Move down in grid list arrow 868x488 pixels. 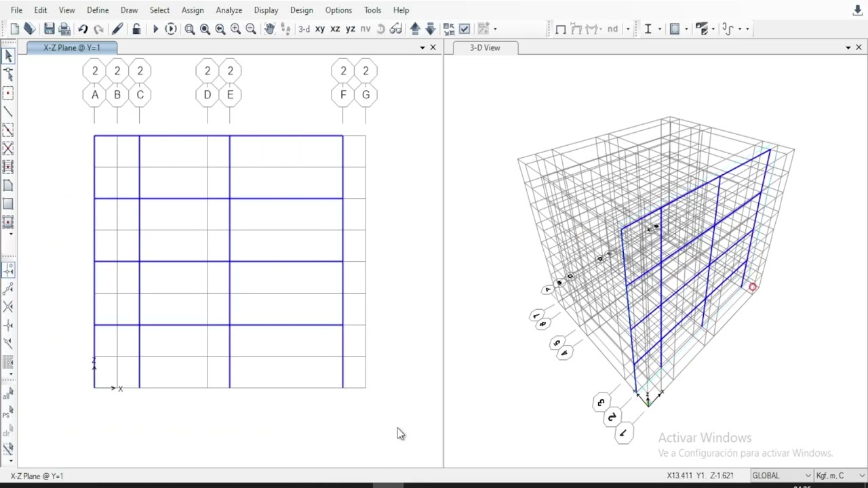(x=431, y=28)
